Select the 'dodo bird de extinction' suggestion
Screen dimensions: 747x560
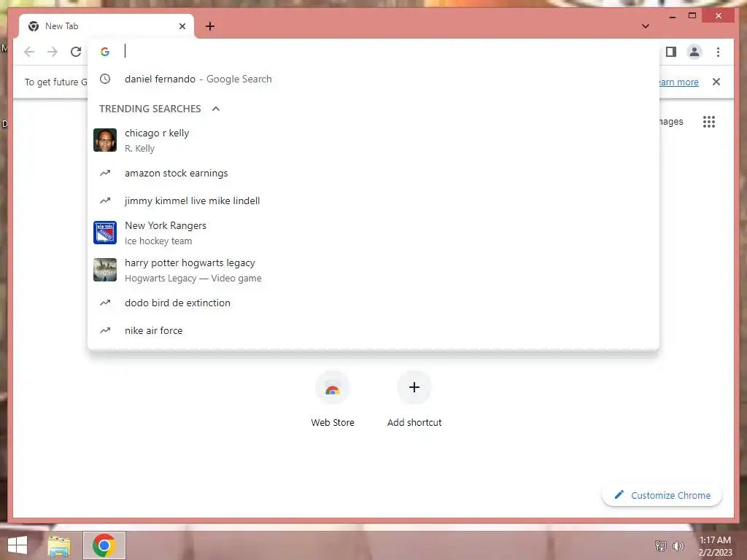pyautogui.click(x=373, y=303)
